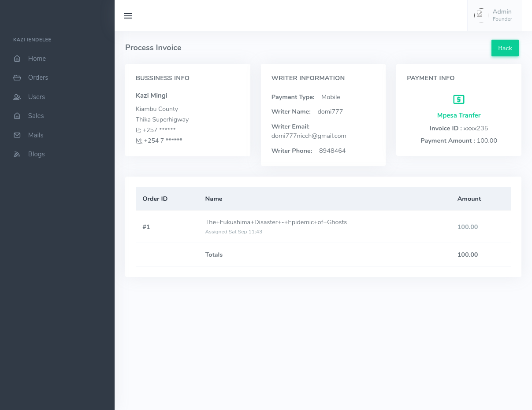Screen dimensions: 532x410
Task: Open the Admin Founder profile menu
Action: click(502, 15)
